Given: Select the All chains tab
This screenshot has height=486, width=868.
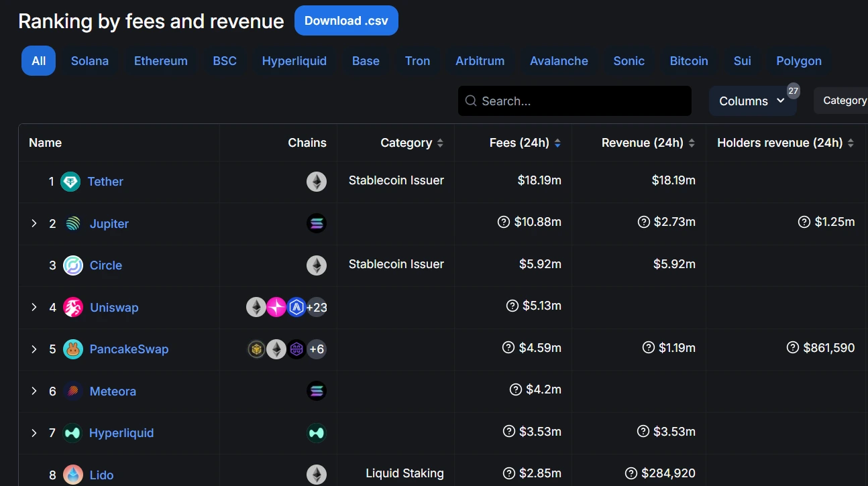Looking at the screenshot, I should pos(39,61).
